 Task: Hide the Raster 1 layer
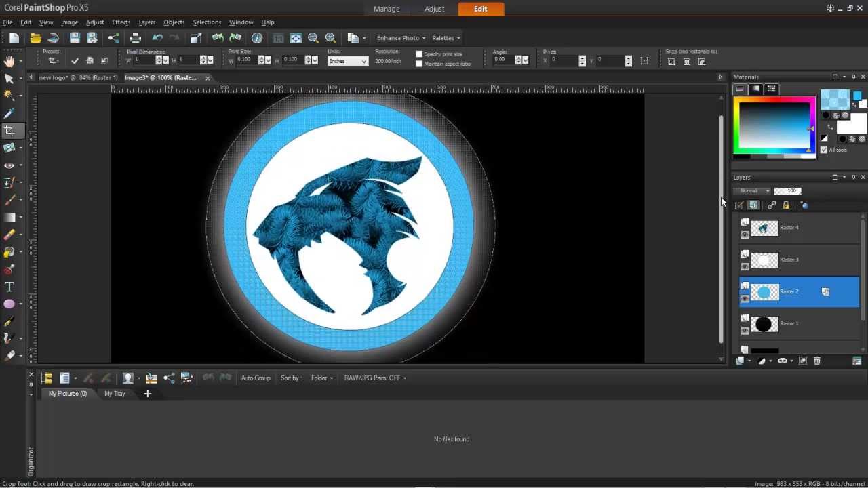pyautogui.click(x=745, y=330)
